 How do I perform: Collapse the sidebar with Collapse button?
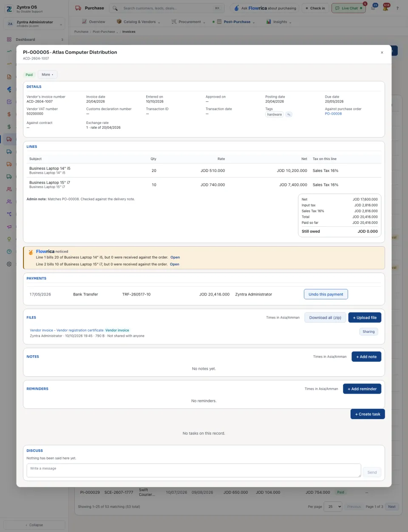click(x=34, y=525)
